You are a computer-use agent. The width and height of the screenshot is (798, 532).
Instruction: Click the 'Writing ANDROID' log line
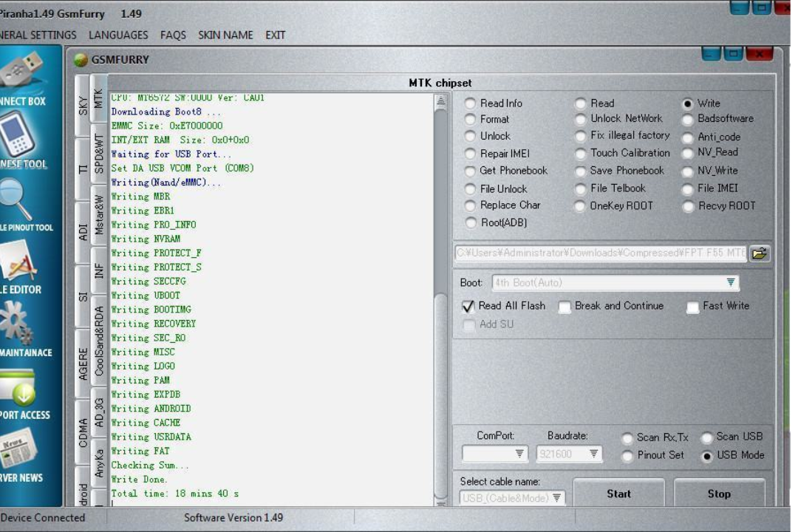click(x=151, y=409)
